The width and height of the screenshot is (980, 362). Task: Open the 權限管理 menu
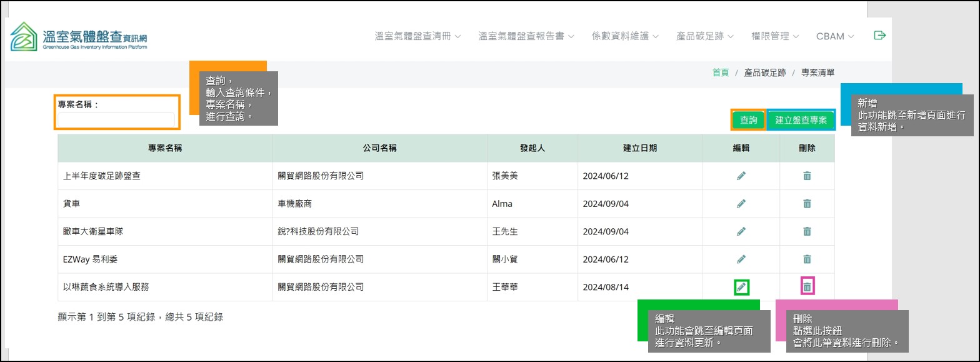click(774, 36)
